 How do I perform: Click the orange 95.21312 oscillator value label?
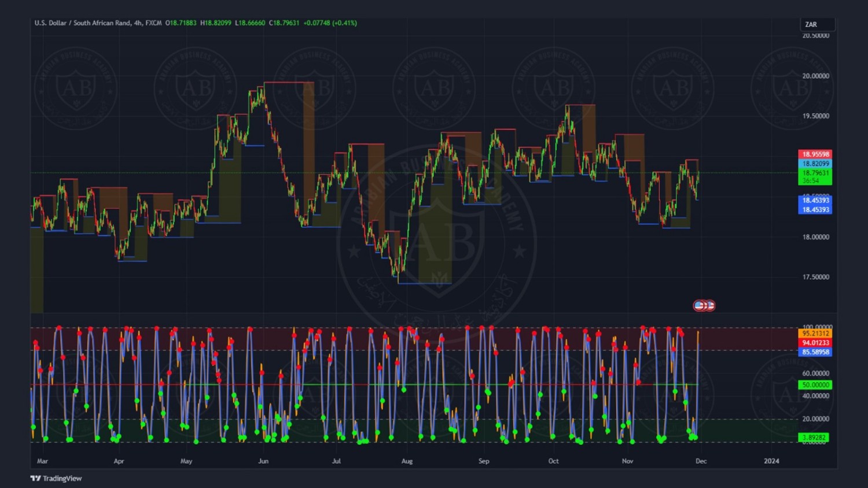(x=815, y=334)
